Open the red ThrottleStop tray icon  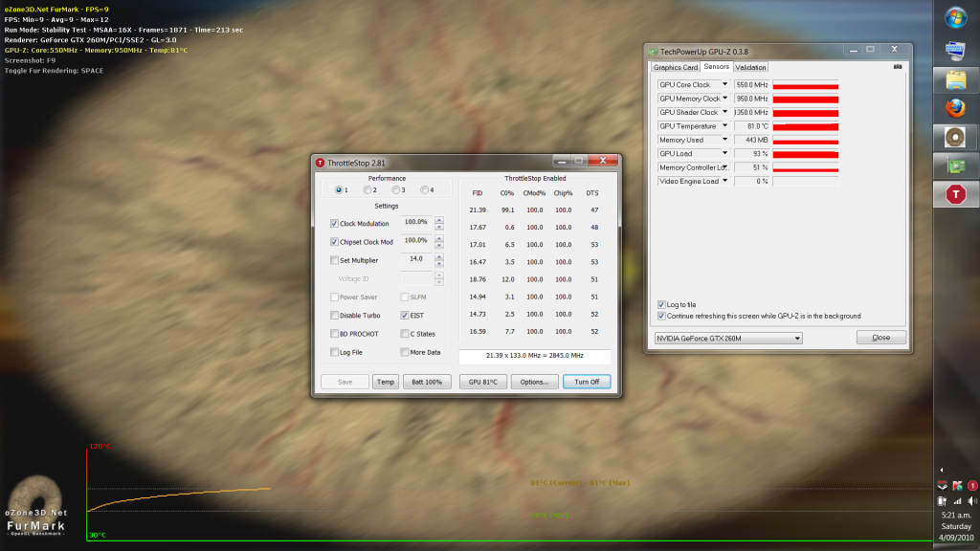pos(972,485)
